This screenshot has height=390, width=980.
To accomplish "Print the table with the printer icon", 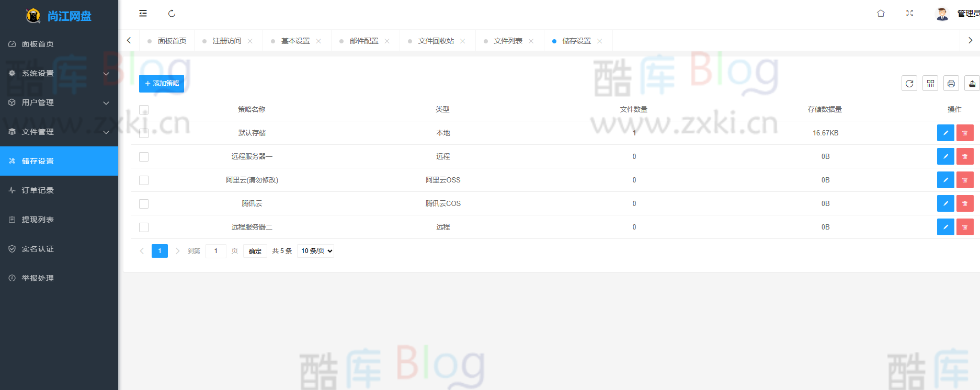I will [951, 83].
